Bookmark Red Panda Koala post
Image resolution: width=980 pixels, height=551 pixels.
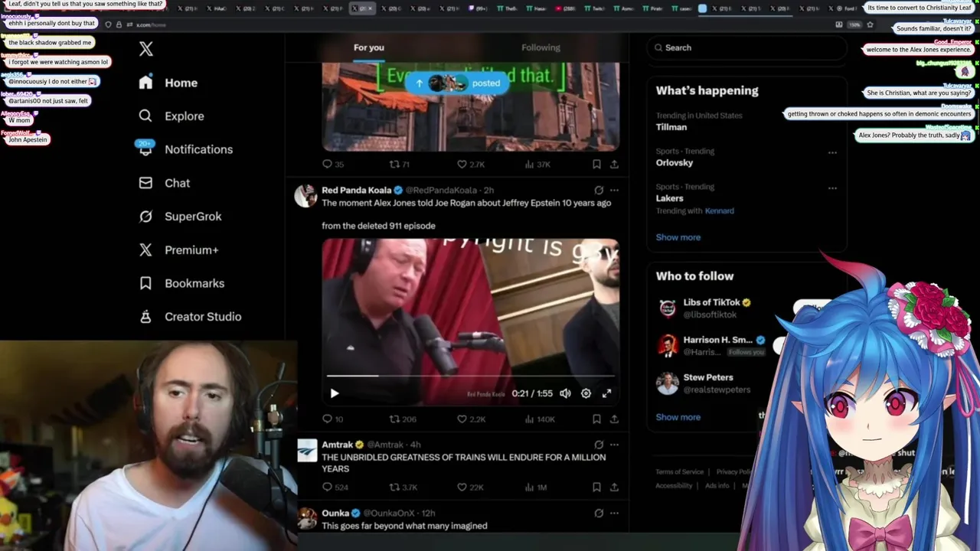(596, 419)
